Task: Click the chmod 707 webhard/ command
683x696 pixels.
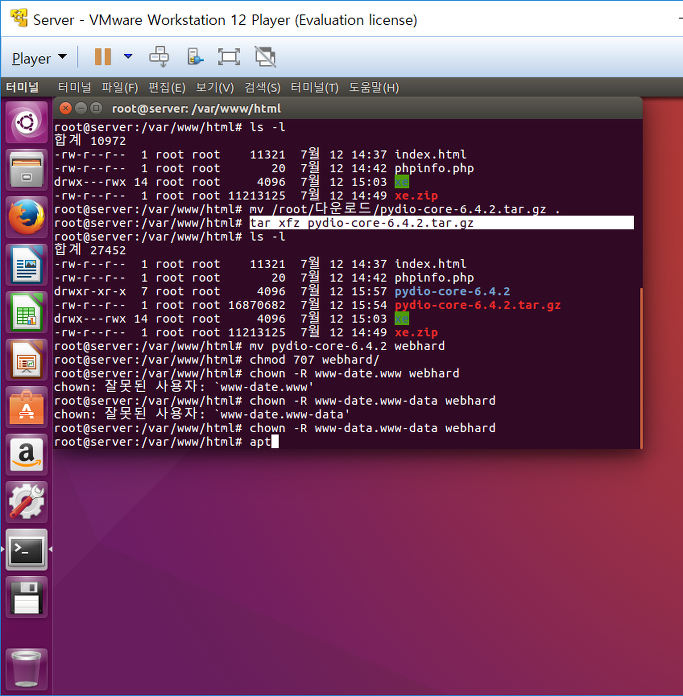Action: pyautogui.click(x=314, y=360)
